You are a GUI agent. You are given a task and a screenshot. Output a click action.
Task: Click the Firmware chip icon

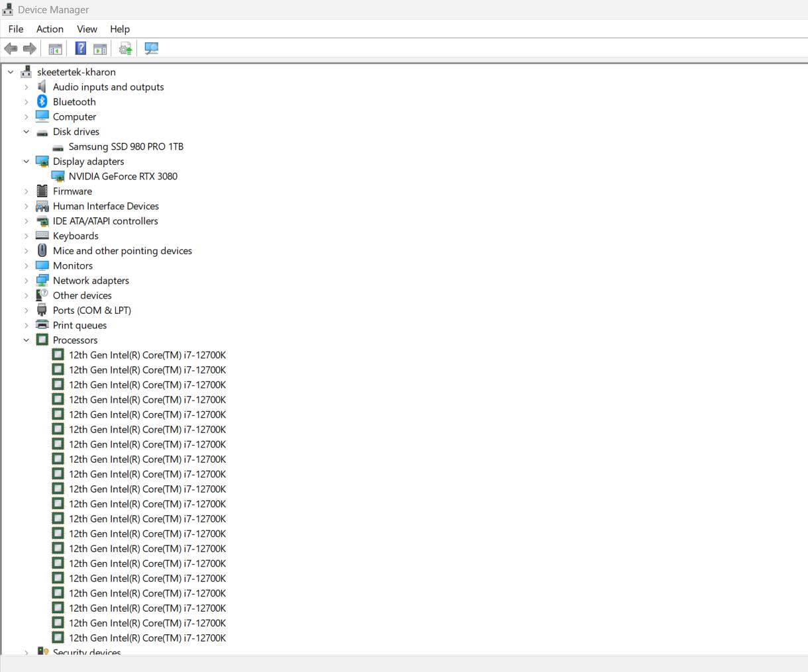click(x=42, y=191)
